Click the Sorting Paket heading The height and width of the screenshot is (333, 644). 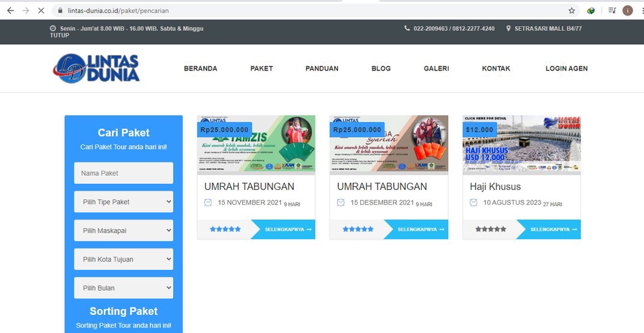click(123, 312)
